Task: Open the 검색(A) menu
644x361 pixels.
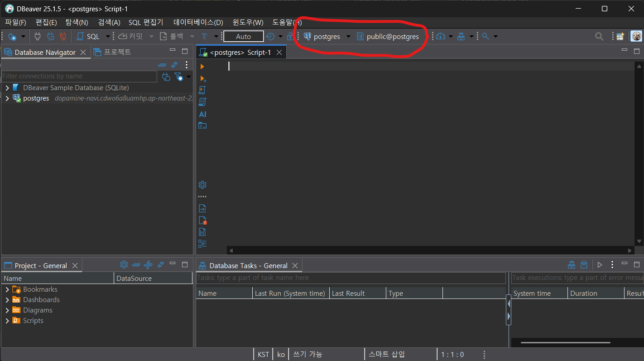Action: click(x=109, y=22)
